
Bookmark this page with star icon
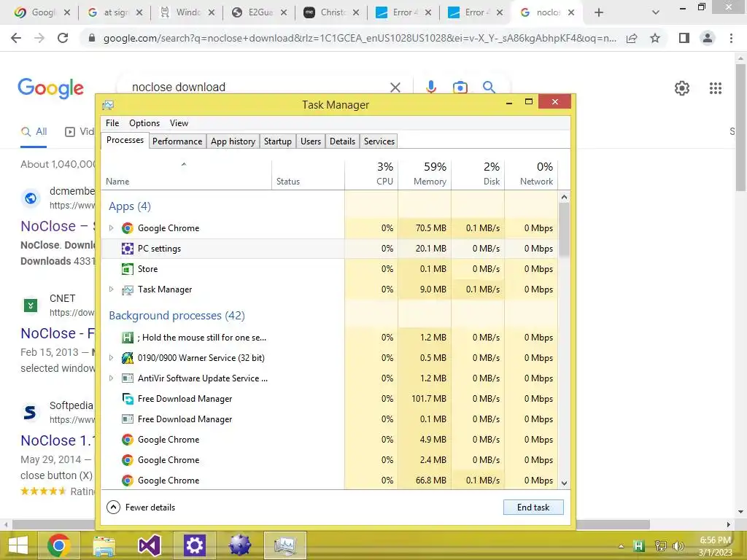click(655, 38)
